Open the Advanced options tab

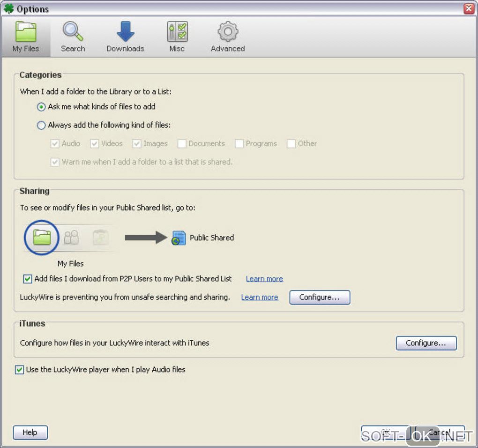tap(228, 37)
